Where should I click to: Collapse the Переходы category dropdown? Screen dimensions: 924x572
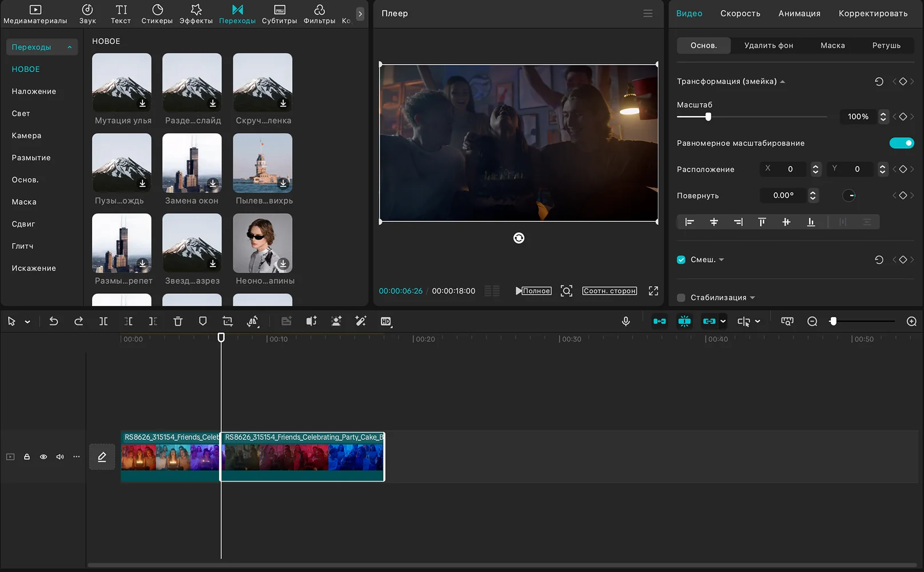[x=69, y=47]
